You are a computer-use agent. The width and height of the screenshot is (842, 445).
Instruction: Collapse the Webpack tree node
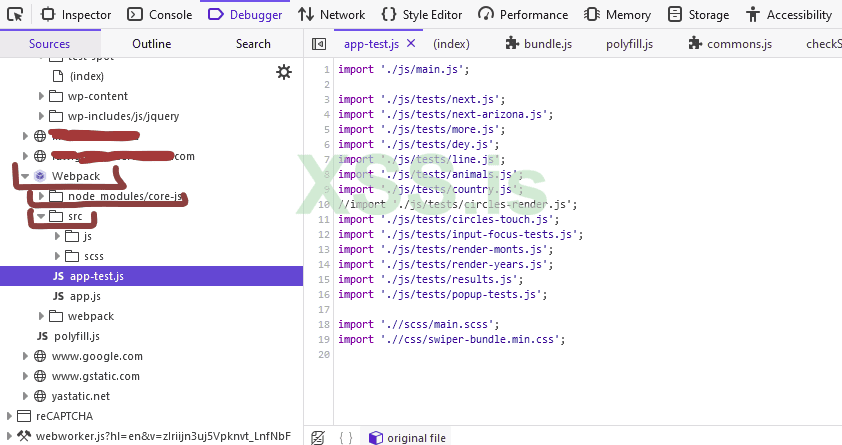pyautogui.click(x=26, y=176)
